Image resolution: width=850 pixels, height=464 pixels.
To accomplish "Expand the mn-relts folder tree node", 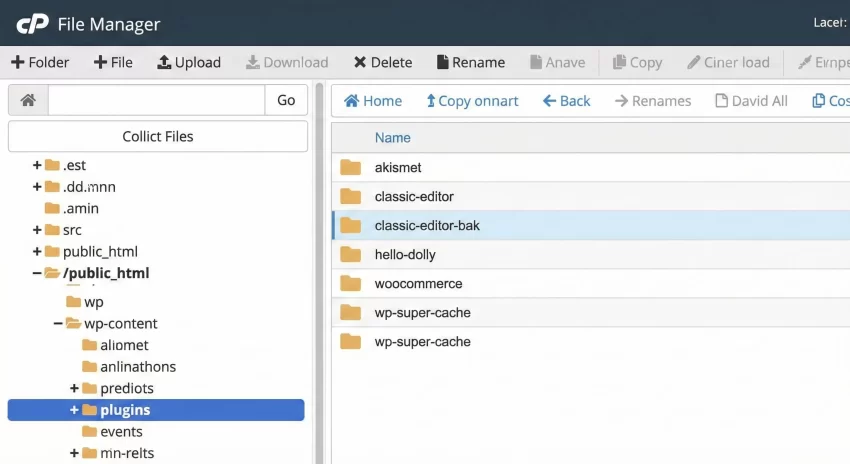I will coord(74,453).
